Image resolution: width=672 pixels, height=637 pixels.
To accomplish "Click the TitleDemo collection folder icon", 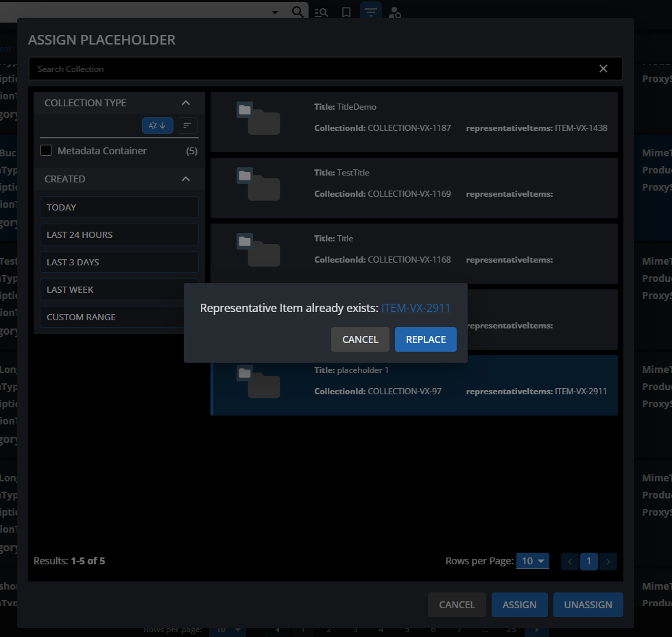I will 259,119.
